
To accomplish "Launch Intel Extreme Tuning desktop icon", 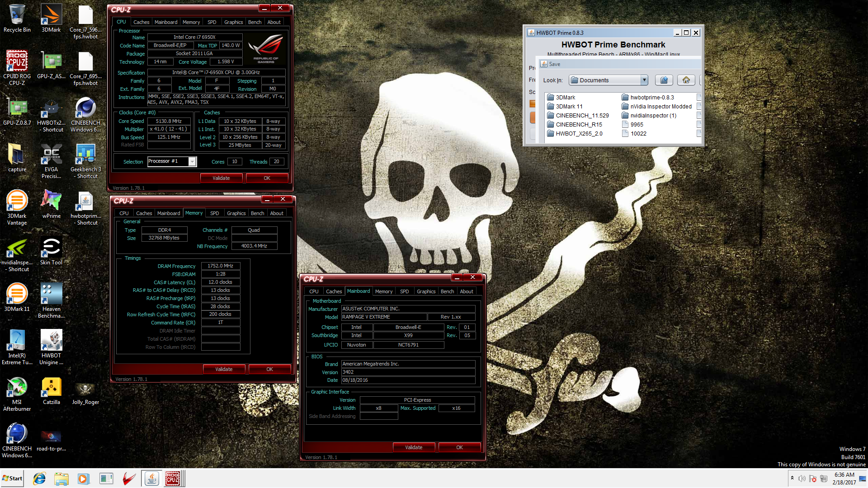I will click(x=17, y=347).
